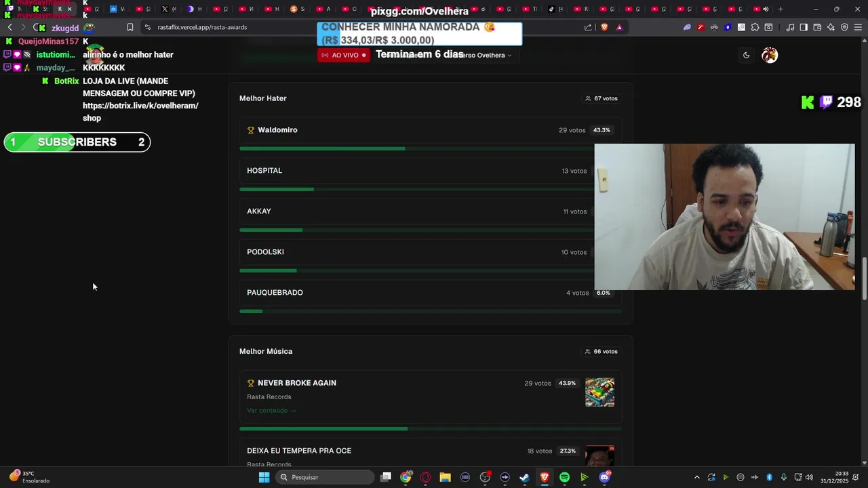Select the Waldomiro nominee row
This screenshot has height=488, width=868.
[431, 130]
